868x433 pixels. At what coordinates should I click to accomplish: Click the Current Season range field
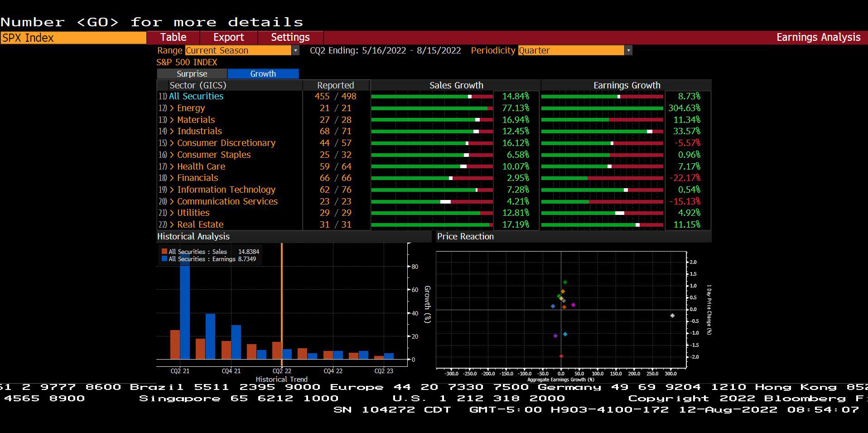coord(238,50)
